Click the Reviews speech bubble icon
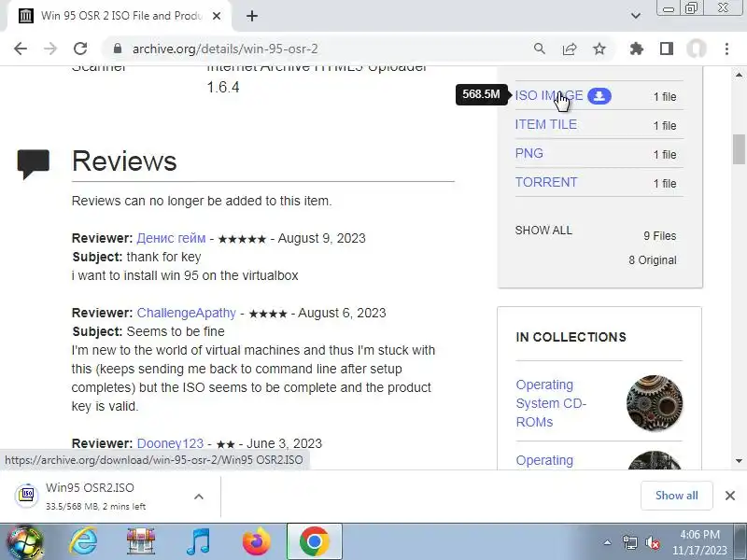The image size is (747, 560). 34,163
